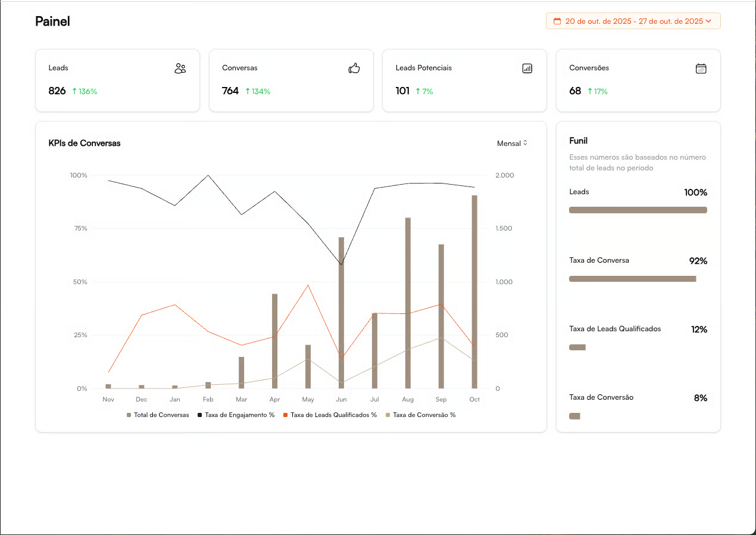Click the green up arrow beside 136%
The width and height of the screenshot is (756, 535).
(74, 92)
